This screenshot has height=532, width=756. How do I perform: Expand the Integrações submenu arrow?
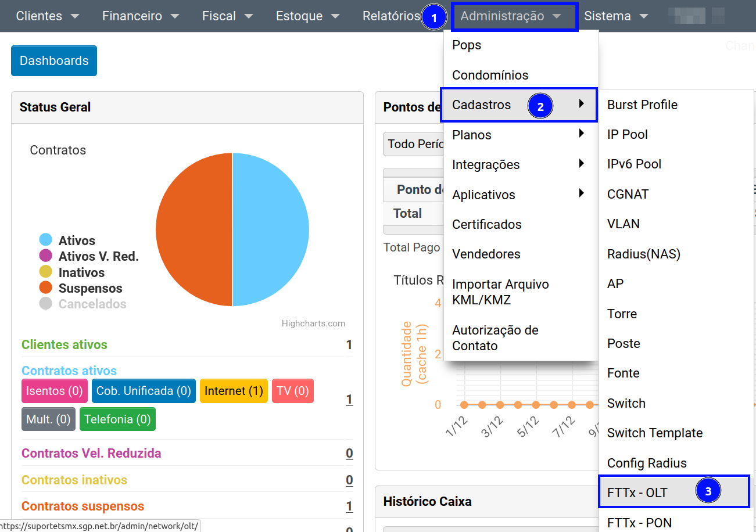click(581, 164)
